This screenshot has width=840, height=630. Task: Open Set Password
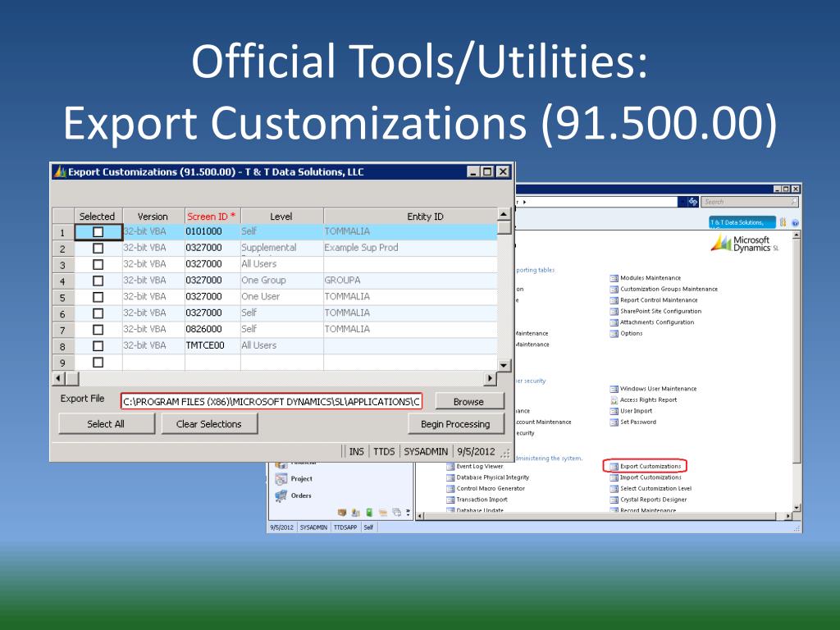(632, 422)
